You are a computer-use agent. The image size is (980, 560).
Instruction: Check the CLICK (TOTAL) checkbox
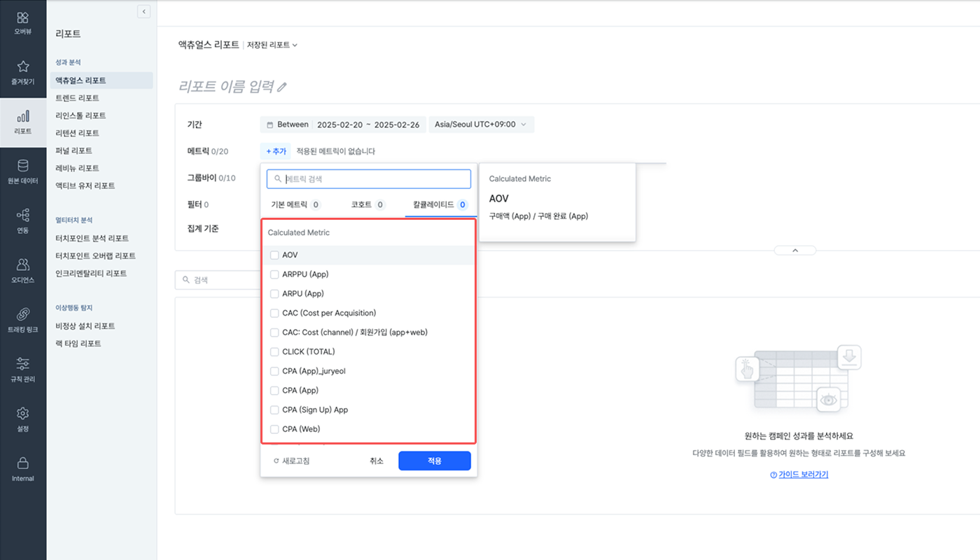274,351
